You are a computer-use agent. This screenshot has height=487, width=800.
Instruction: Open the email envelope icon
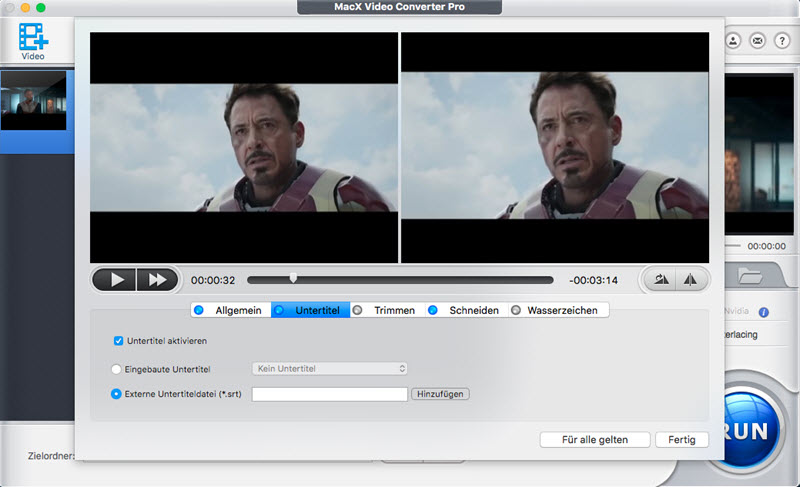click(x=758, y=41)
